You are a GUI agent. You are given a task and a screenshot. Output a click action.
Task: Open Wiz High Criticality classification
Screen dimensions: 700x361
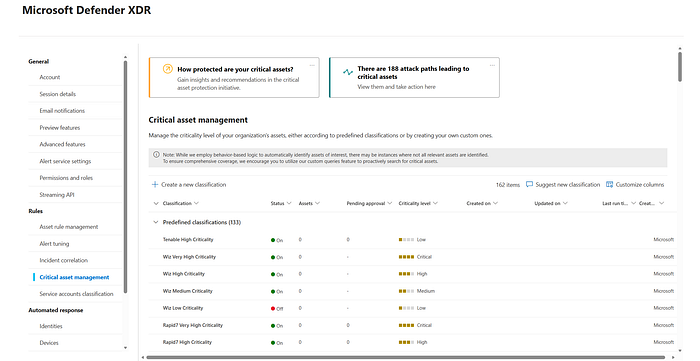pos(183,274)
